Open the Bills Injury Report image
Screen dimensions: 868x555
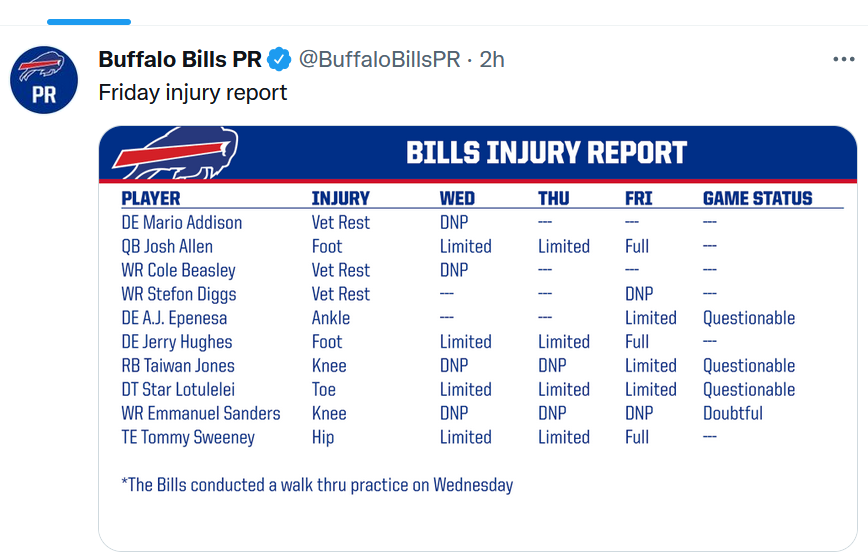[x=478, y=339]
